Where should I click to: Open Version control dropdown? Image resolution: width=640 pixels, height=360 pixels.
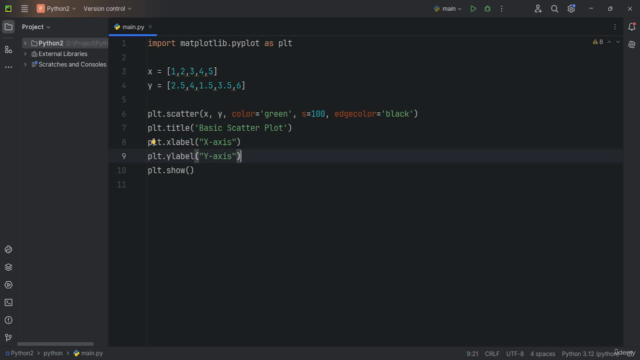coord(107,9)
